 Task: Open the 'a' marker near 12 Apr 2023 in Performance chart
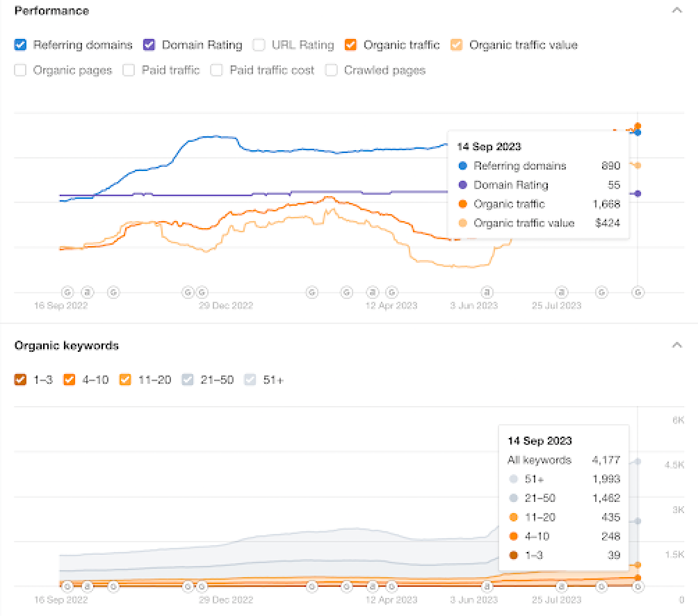[x=373, y=293]
